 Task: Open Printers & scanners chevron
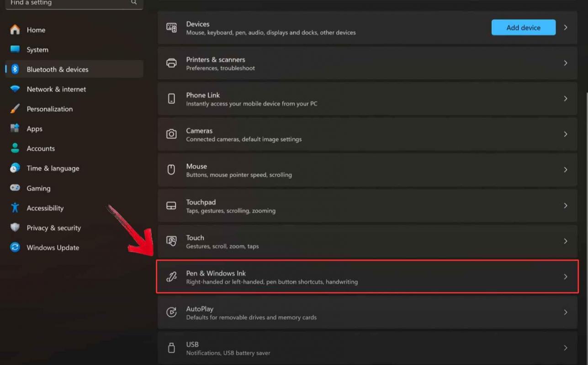tap(566, 63)
